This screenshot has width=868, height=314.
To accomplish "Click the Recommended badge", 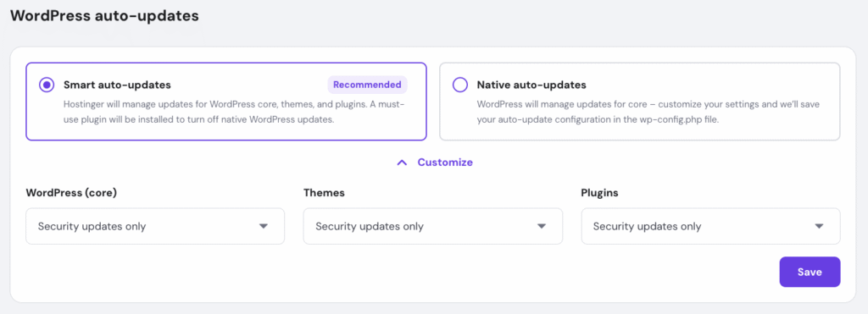I will 368,85.
